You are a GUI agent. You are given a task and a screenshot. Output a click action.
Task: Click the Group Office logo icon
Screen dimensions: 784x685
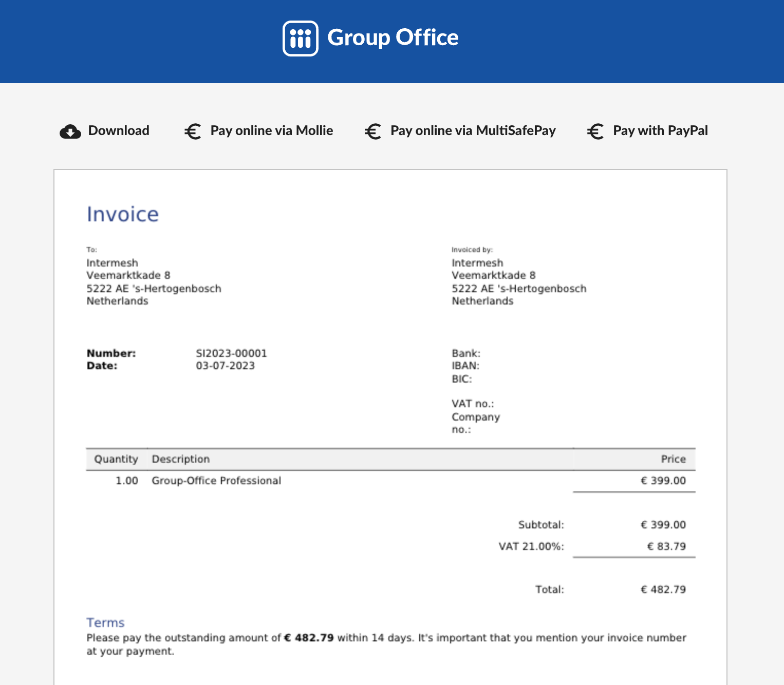point(301,39)
